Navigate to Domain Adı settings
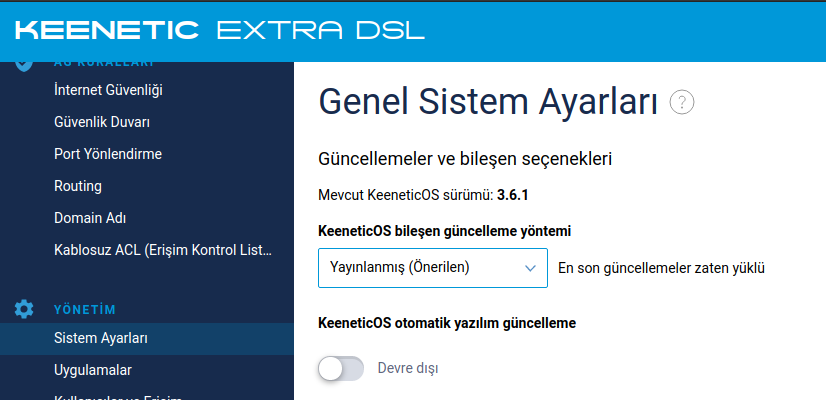This screenshot has width=826, height=400. coord(90,218)
